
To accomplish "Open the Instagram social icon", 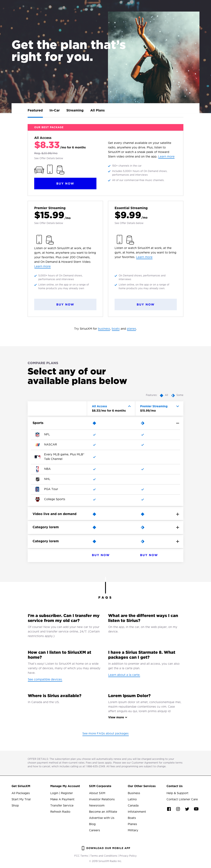I will click(x=178, y=809).
